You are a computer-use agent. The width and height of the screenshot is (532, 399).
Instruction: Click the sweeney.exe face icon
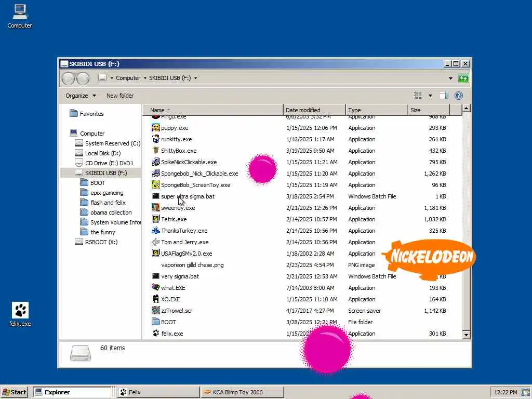156,208
